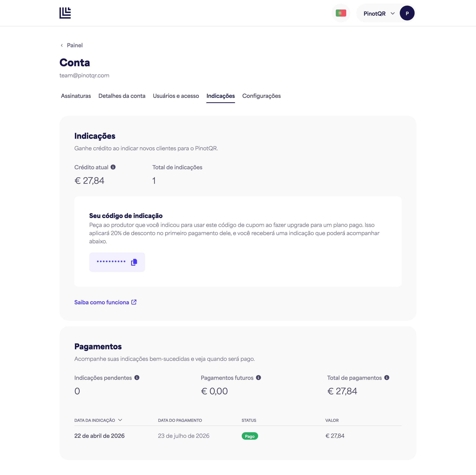Go to the Configurações tab
This screenshot has height=475, width=476.
click(261, 96)
